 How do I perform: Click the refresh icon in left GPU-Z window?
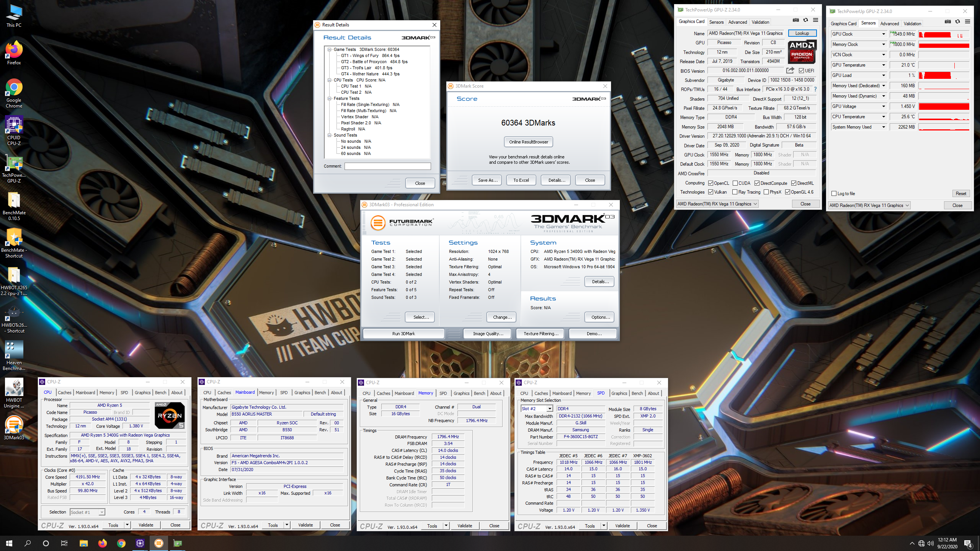(805, 20)
